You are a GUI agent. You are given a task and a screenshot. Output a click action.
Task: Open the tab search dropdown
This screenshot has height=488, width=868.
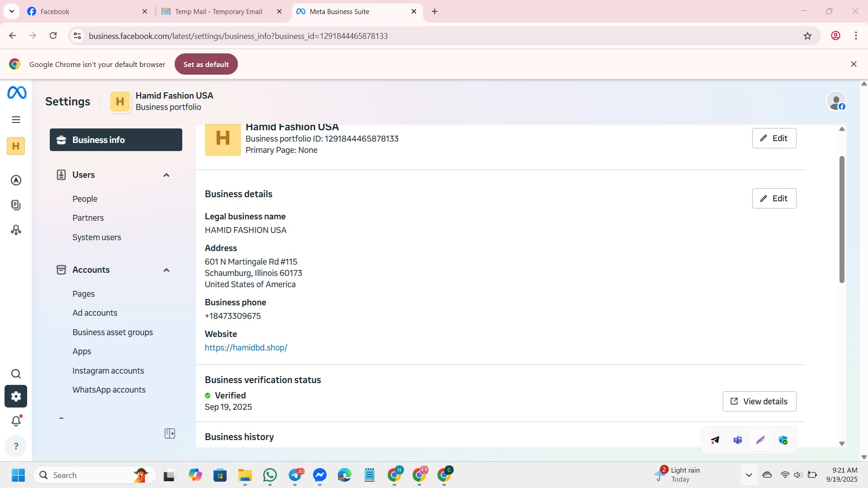tap(12, 11)
